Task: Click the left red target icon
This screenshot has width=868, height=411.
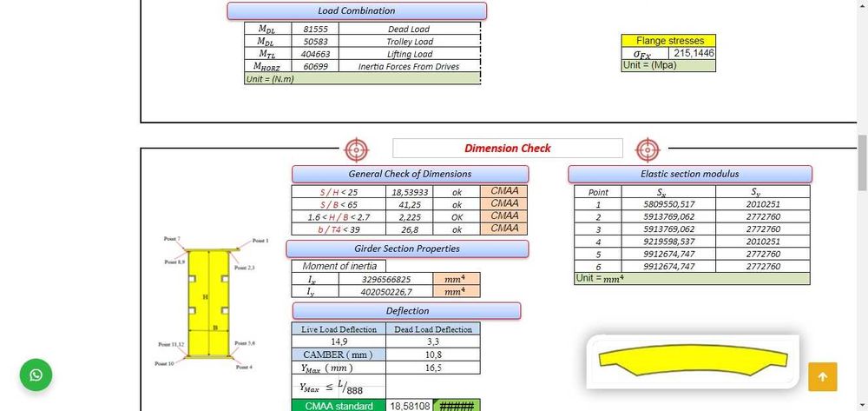Action: click(x=357, y=149)
